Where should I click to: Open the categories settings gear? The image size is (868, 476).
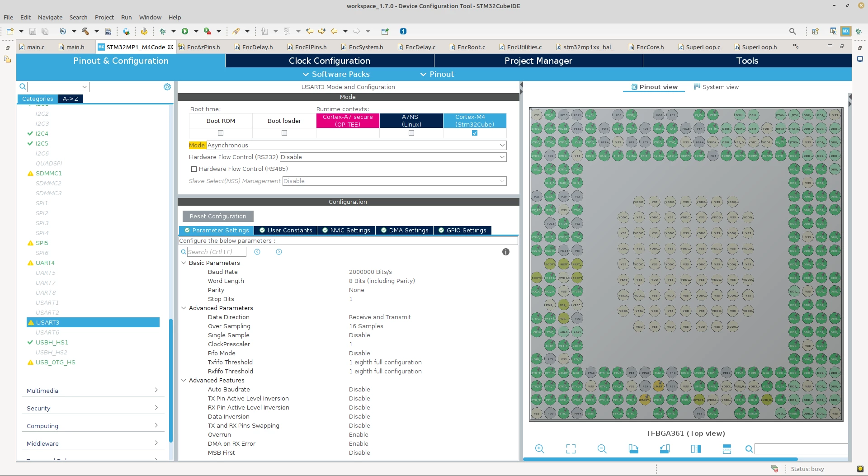pos(167,87)
